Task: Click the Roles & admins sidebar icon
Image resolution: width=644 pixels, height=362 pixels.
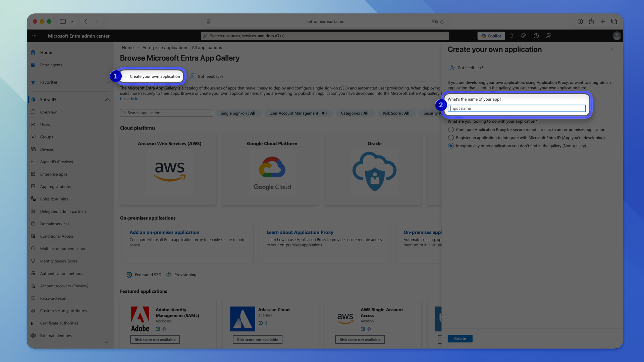Action: (x=33, y=199)
